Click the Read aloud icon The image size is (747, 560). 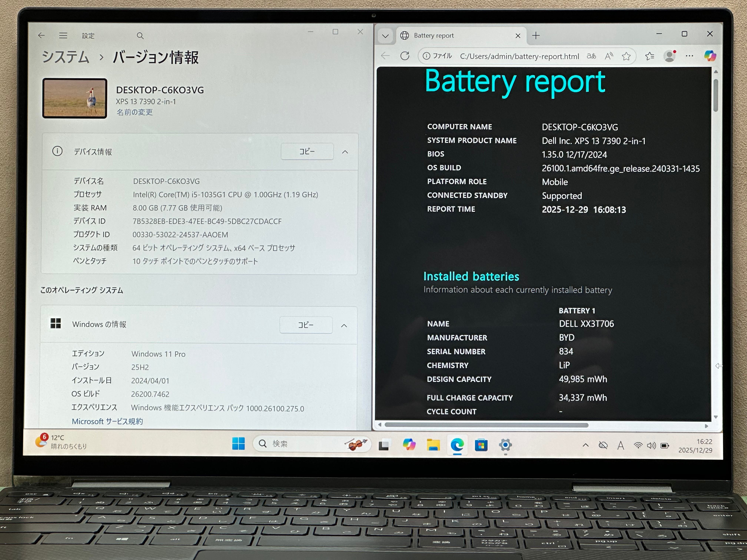pyautogui.click(x=609, y=56)
